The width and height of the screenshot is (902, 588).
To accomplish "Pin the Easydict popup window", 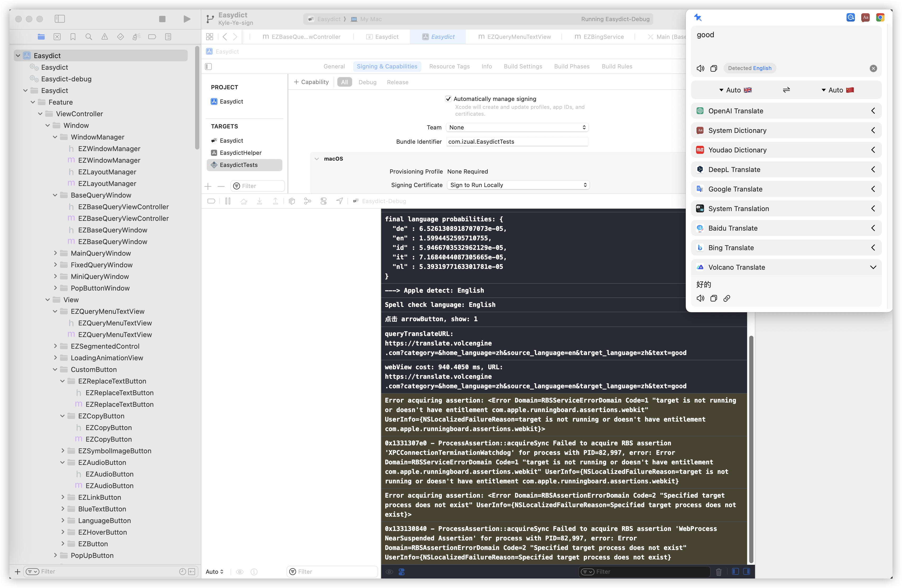I will click(698, 17).
